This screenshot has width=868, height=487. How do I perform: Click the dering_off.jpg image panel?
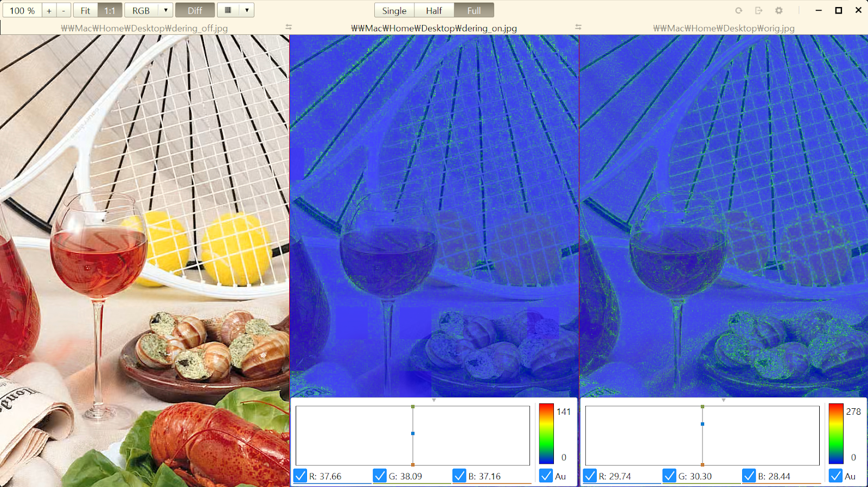click(x=144, y=261)
